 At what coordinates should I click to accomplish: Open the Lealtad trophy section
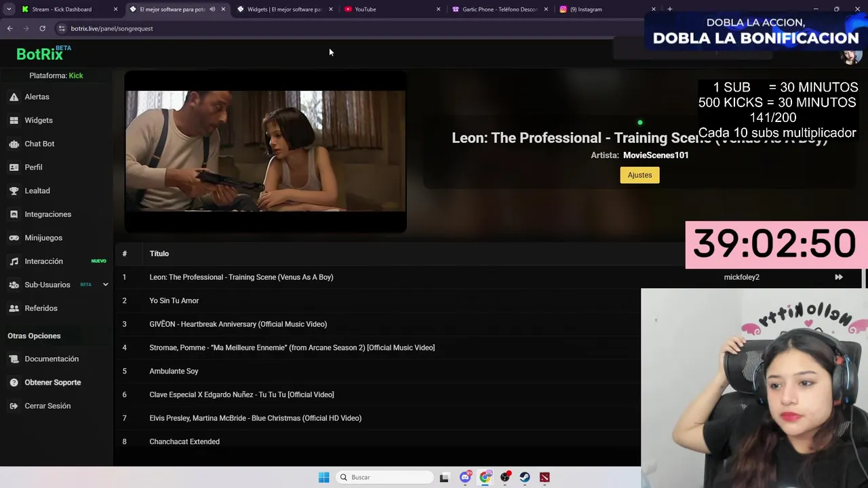[37, 191]
